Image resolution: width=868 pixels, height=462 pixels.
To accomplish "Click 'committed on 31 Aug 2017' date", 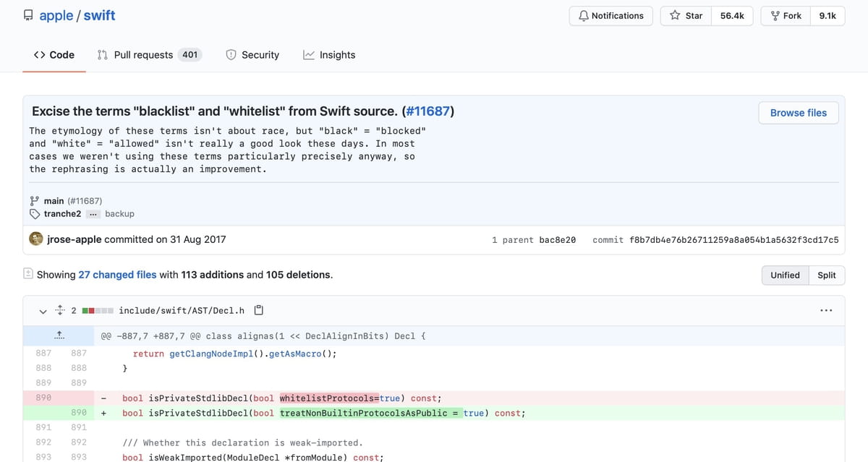I will point(165,239).
